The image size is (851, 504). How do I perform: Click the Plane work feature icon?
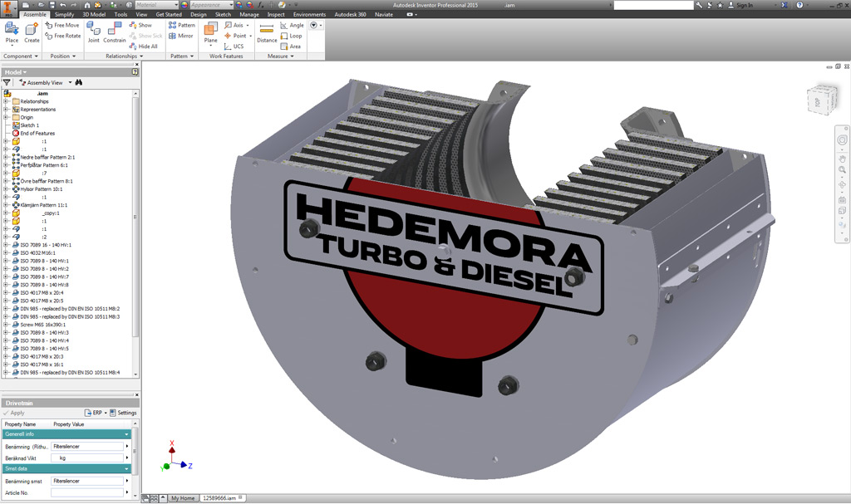[210, 33]
